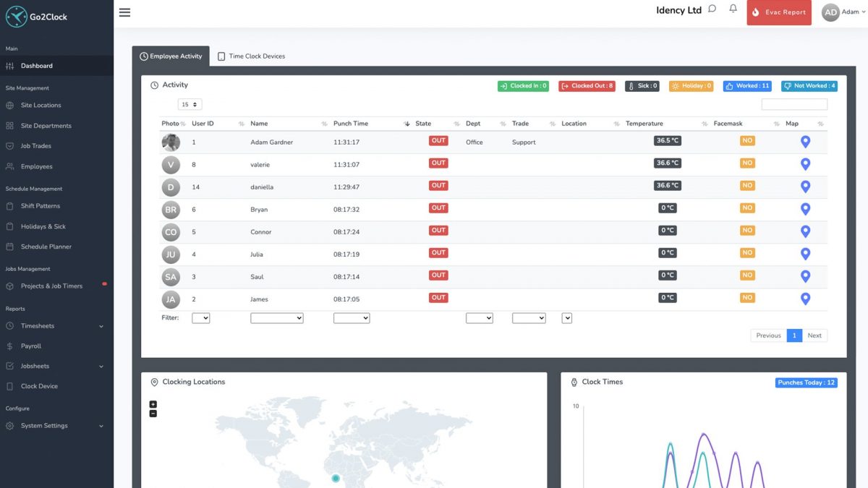The width and height of the screenshot is (868, 488).
Task: Click map pin for Adam Gardner
Action: tap(805, 142)
